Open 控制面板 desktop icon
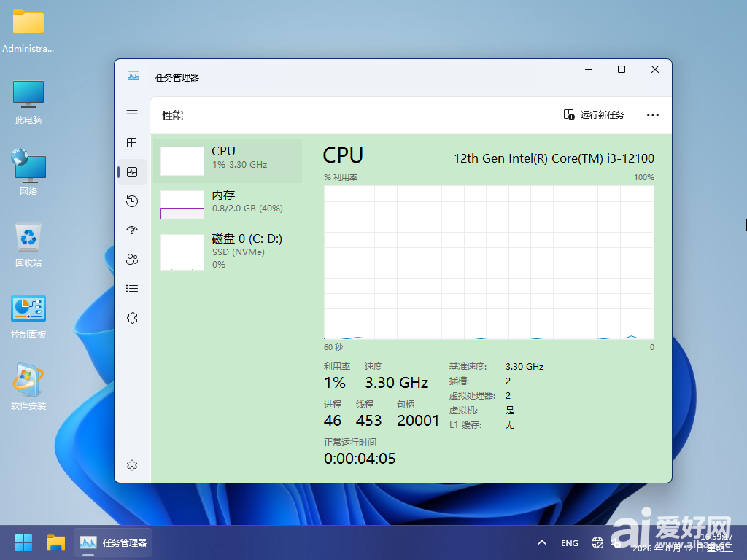Viewport: 747px width, 560px height. point(28,316)
